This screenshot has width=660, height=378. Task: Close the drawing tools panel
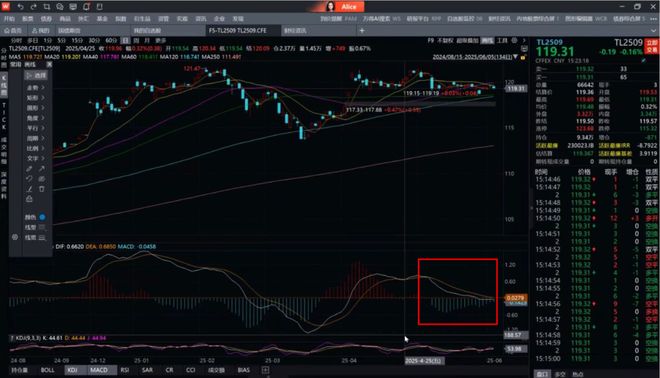coord(49,64)
